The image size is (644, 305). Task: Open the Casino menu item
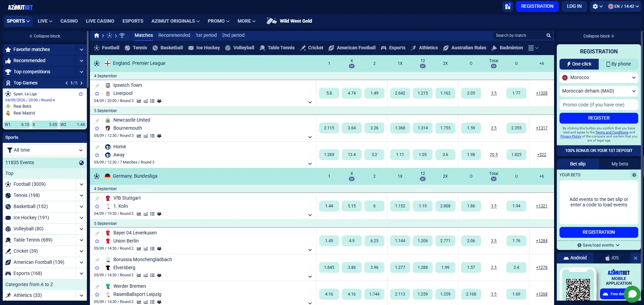coord(69,21)
